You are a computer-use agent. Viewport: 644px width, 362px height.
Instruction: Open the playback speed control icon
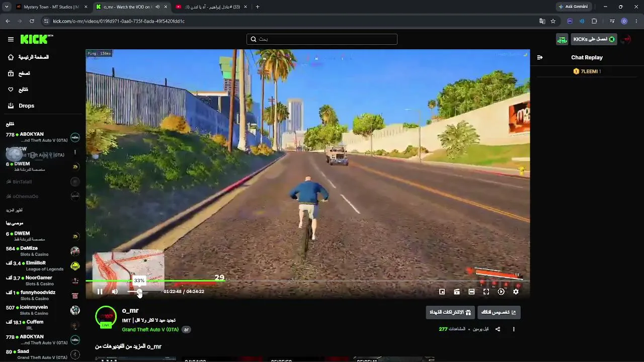click(501, 292)
